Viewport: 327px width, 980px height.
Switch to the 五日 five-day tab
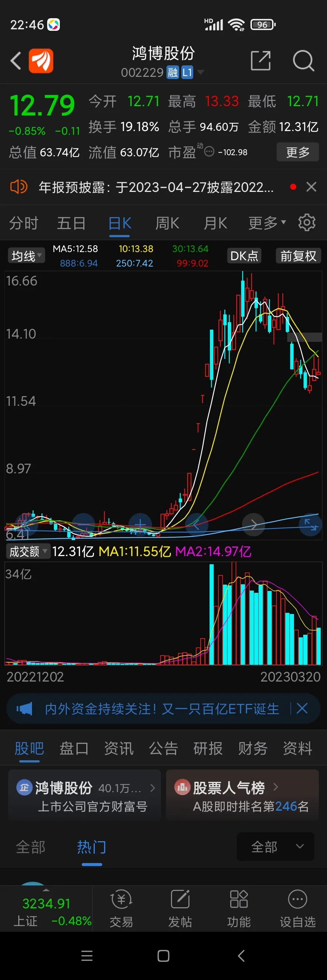pyautogui.click(x=71, y=223)
